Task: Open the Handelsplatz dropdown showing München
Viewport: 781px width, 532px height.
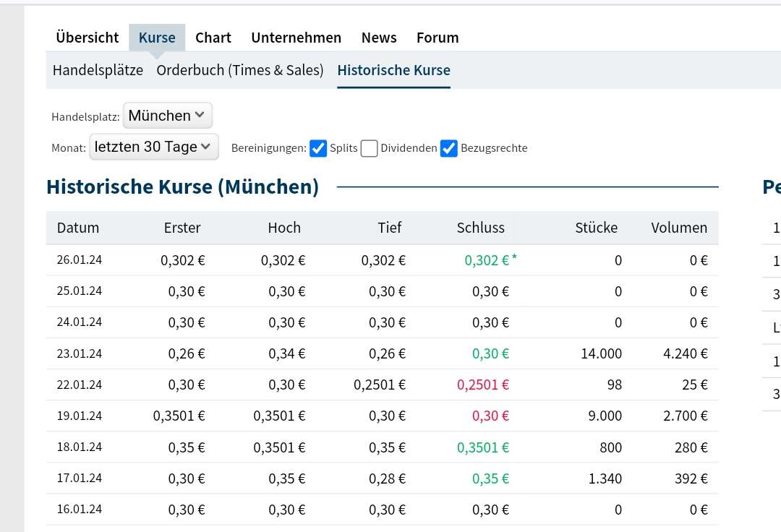Action: [x=167, y=115]
